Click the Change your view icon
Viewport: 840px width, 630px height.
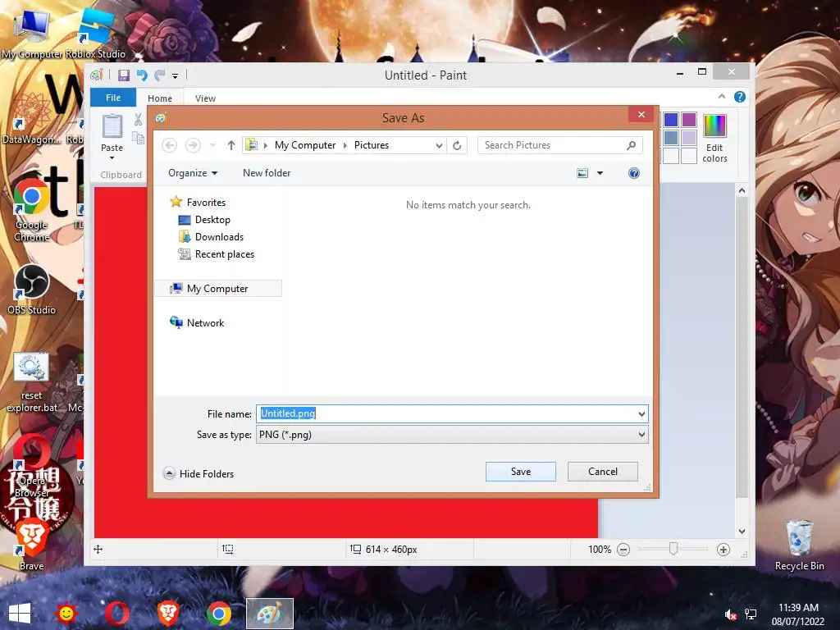(582, 173)
